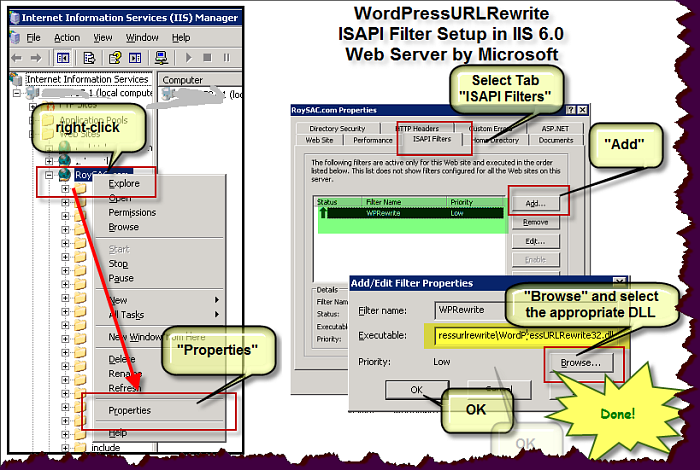Viewport: 700px width, 470px height.
Task: Expand the include folder tree node
Action: pos(65,448)
